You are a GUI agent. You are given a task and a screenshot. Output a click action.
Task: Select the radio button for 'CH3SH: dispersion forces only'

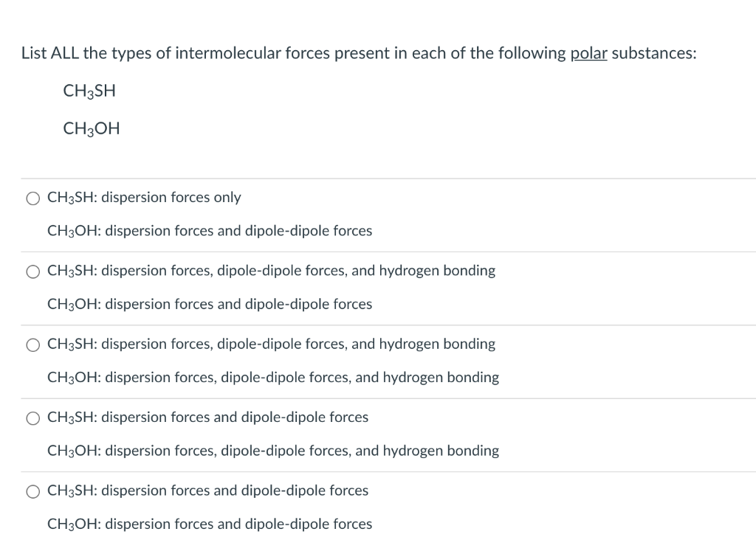(33, 198)
